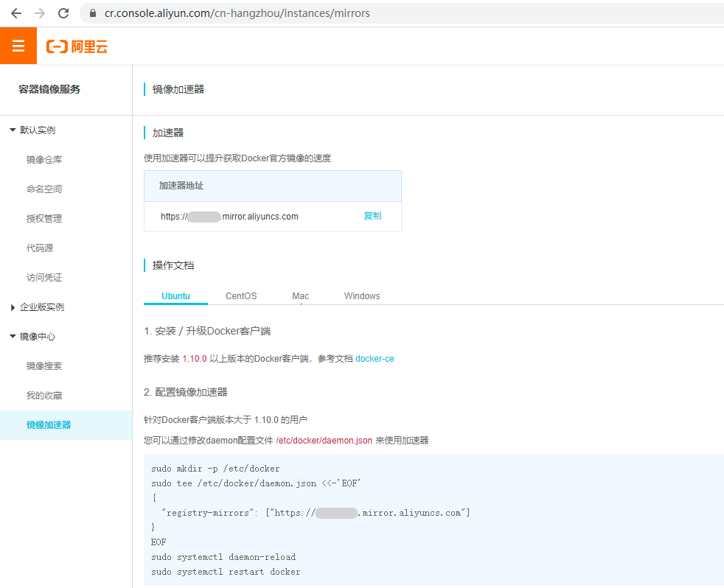This screenshot has width=724, height=588.
Task: Open 访问凭证 in sidebar
Action: coord(44,278)
